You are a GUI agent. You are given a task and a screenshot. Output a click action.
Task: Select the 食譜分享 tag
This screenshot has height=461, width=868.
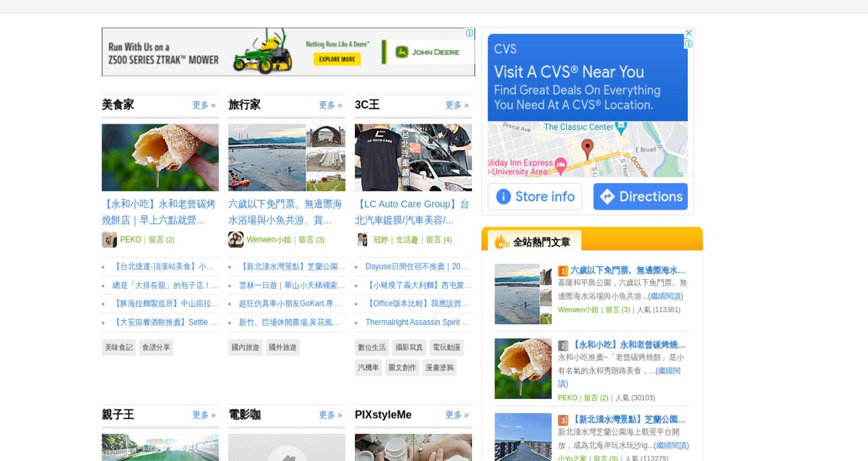click(x=156, y=347)
